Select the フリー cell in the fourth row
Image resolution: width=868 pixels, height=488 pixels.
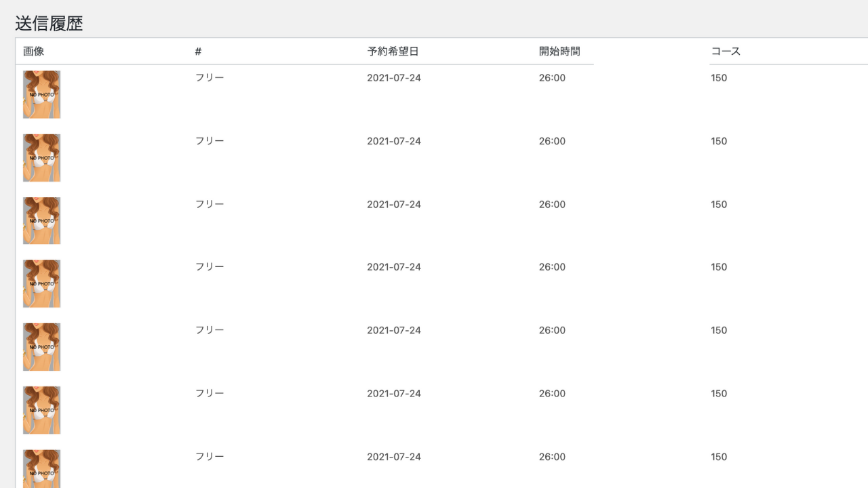coord(210,267)
